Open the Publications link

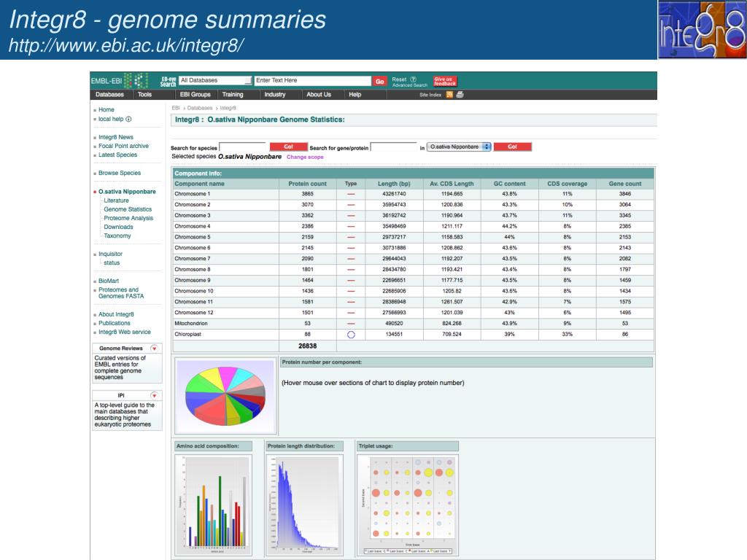coord(115,323)
